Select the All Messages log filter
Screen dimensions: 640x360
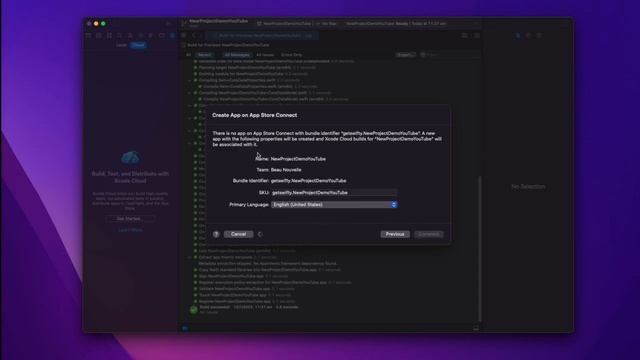point(237,55)
